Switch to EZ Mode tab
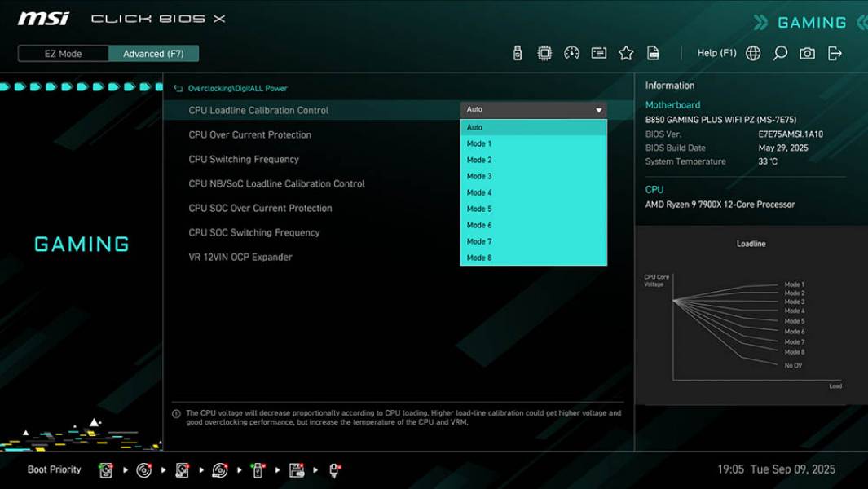This screenshot has height=489, width=868. click(x=63, y=53)
